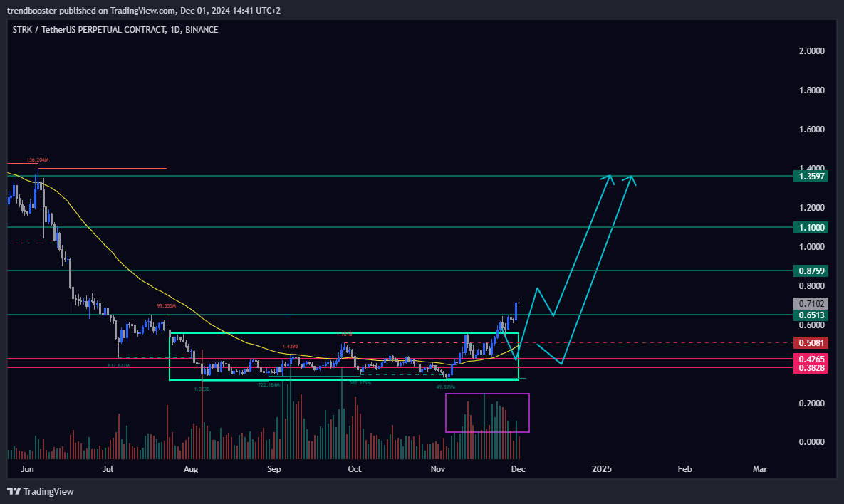Click the Mar label on time axis
Image resolution: width=844 pixels, height=504 pixels.
[x=760, y=469]
